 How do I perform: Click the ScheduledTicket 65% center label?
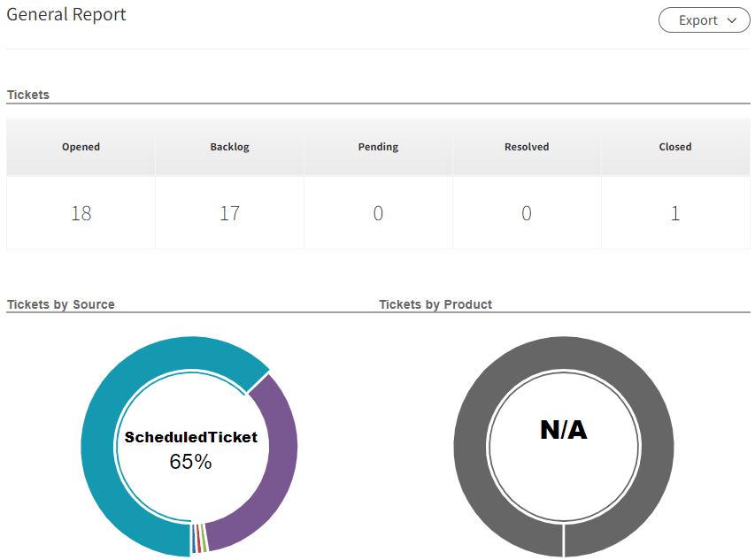coord(190,449)
